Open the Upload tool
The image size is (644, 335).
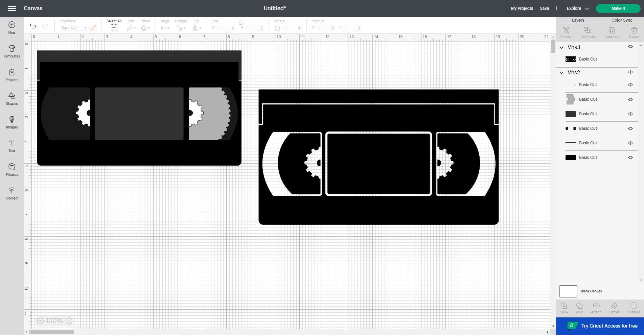coord(11,193)
